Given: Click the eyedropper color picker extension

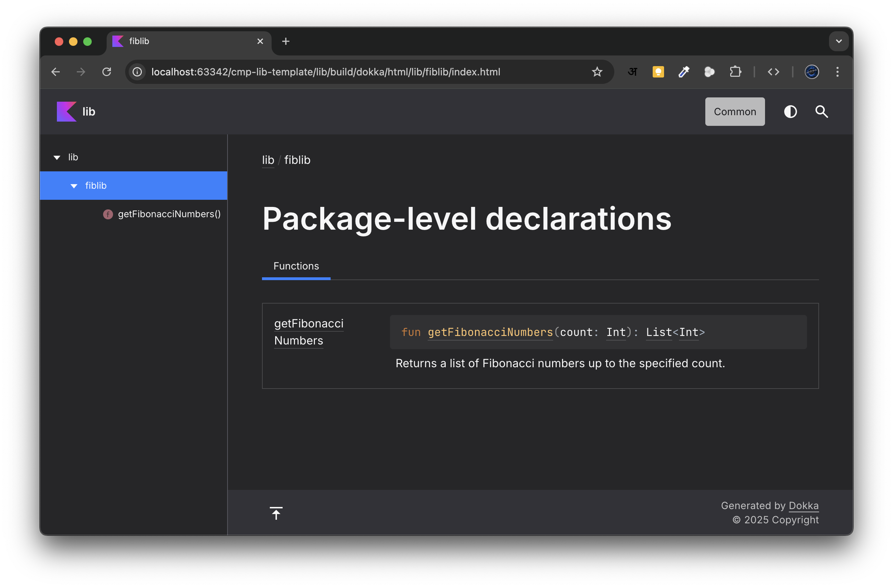Looking at the screenshot, I should click(x=684, y=72).
